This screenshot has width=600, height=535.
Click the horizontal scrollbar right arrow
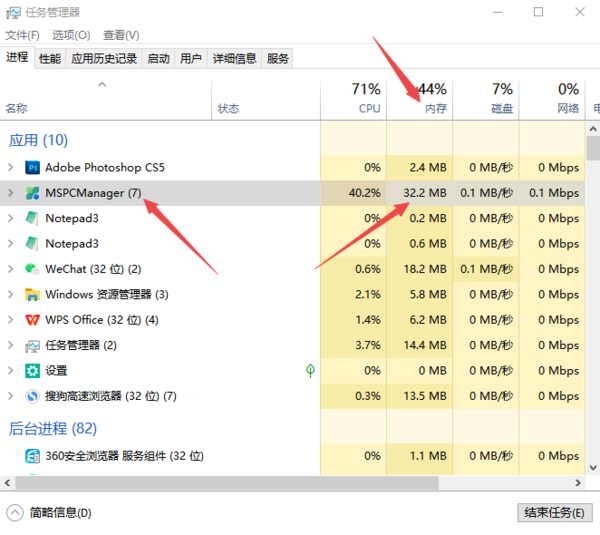point(578,483)
